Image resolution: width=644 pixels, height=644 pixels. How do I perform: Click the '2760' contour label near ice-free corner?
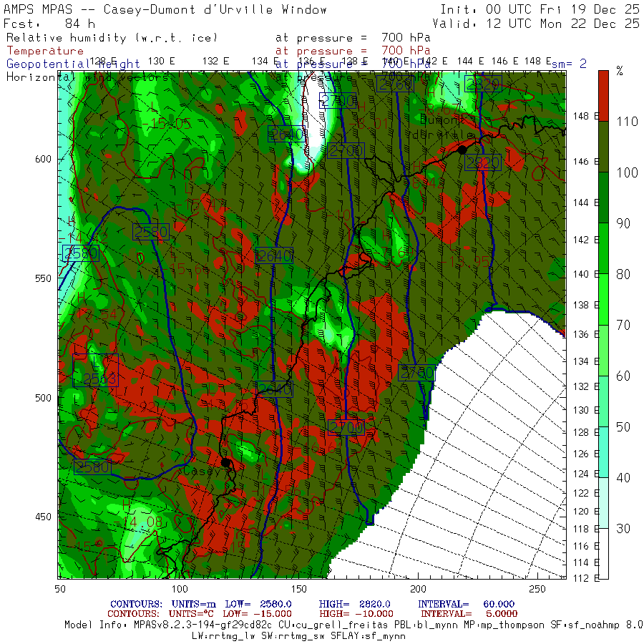(416, 373)
